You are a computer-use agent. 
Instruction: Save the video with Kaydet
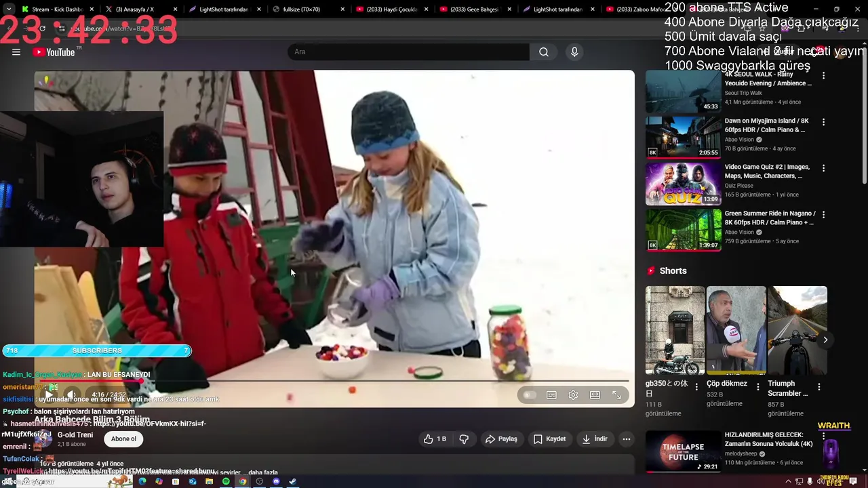coord(549,439)
